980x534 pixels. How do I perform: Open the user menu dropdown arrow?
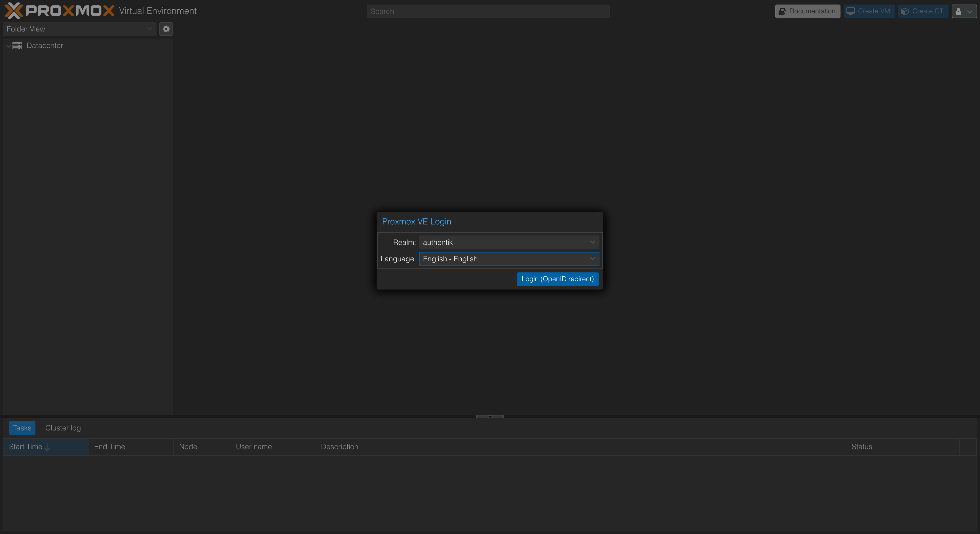pos(970,11)
